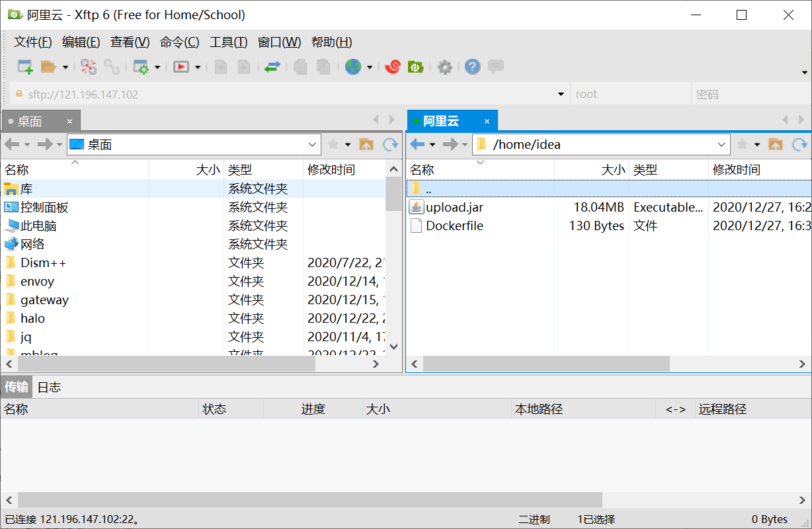Viewport: 812px width, 529px height.
Task: Click the New Session toolbar icon
Action: click(25, 67)
